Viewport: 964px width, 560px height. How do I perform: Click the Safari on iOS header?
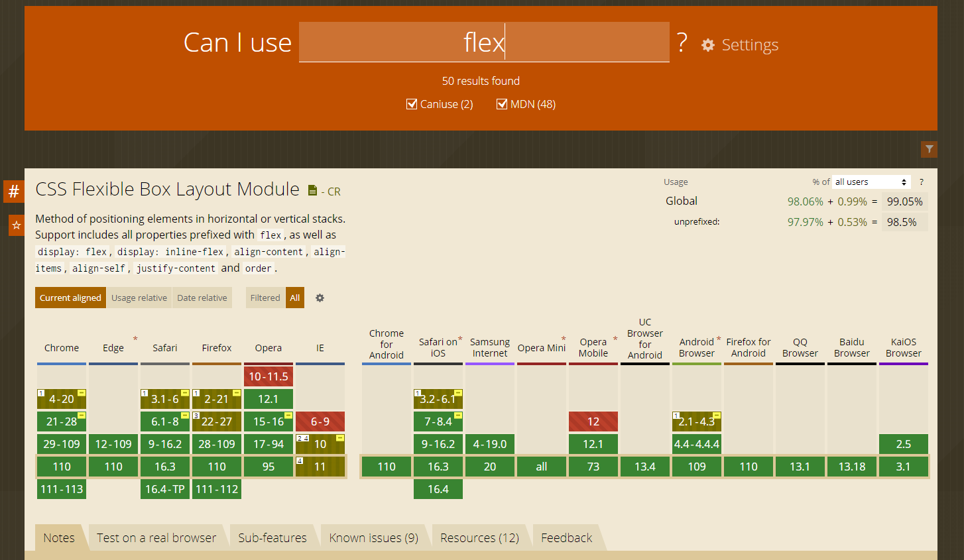point(438,347)
